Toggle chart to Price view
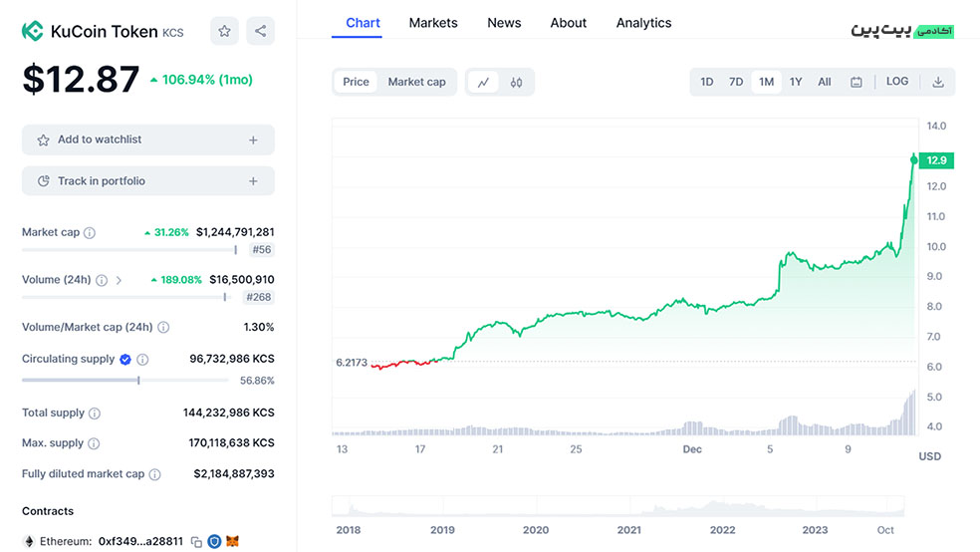980x552 pixels. 356,83
